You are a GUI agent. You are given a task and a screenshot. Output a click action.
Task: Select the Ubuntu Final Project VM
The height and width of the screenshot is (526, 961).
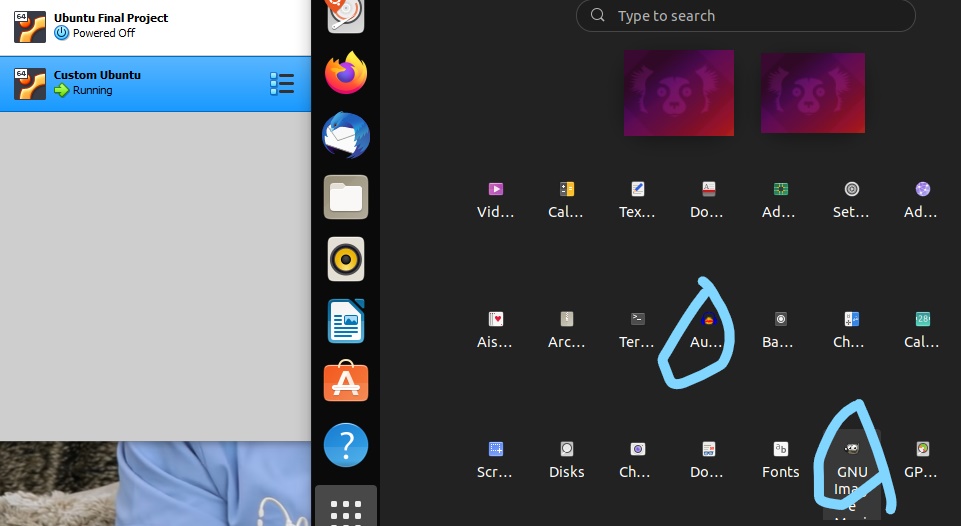[156, 27]
